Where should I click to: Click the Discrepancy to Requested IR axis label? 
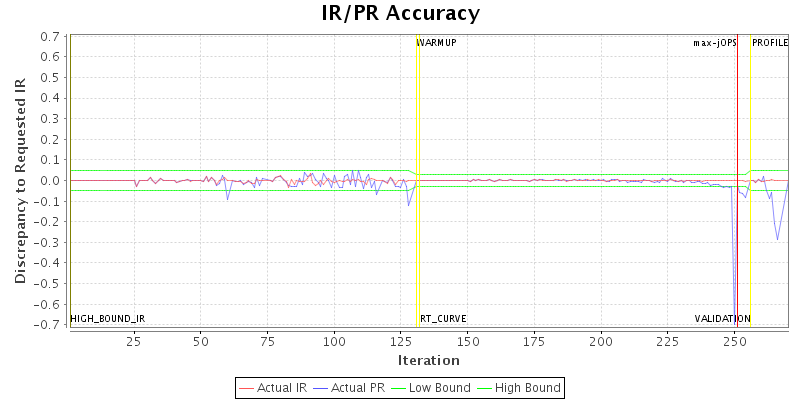(20, 181)
